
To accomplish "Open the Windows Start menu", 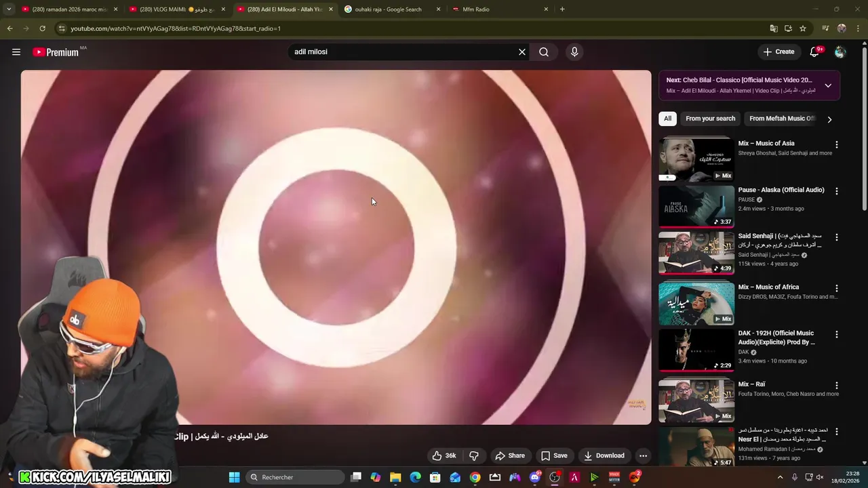I will (234, 477).
